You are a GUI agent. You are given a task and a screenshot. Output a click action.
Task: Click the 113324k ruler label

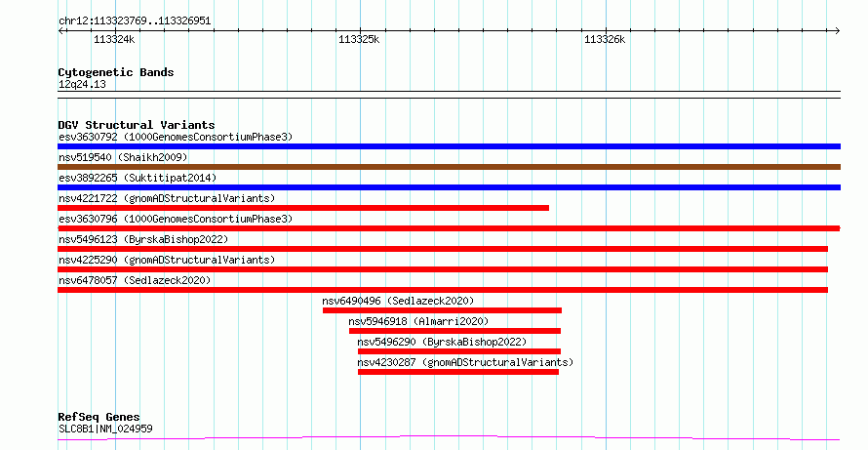114,39
